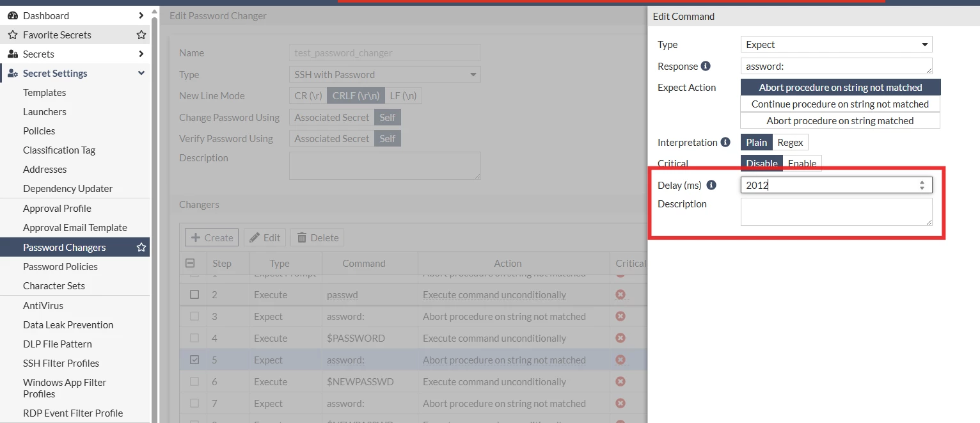Click the Command column header
The width and height of the screenshot is (980, 423).
click(363, 263)
